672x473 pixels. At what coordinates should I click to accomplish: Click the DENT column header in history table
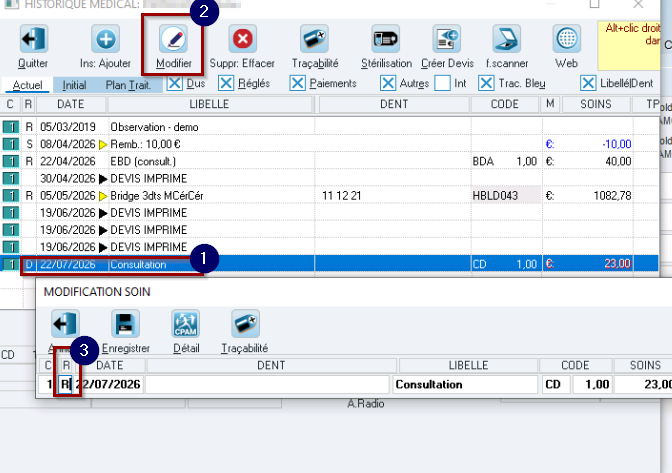pyautogui.click(x=394, y=104)
